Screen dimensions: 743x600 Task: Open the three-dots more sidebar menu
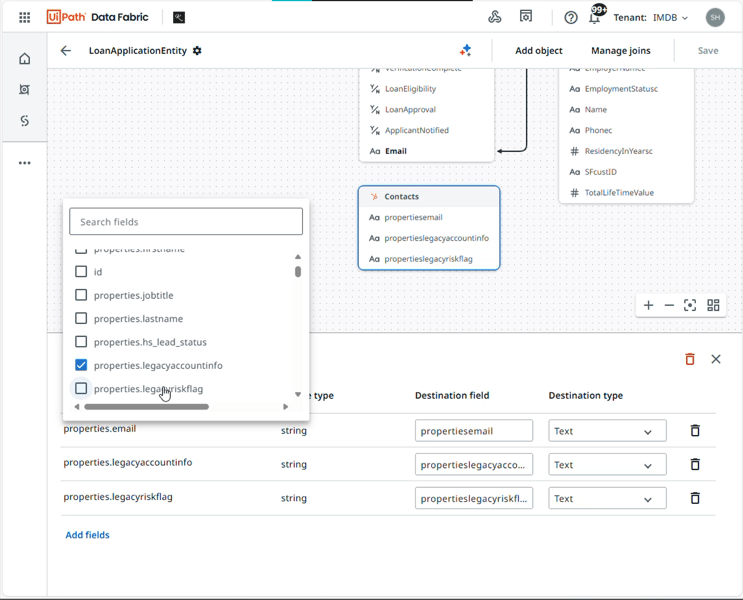coord(25,163)
